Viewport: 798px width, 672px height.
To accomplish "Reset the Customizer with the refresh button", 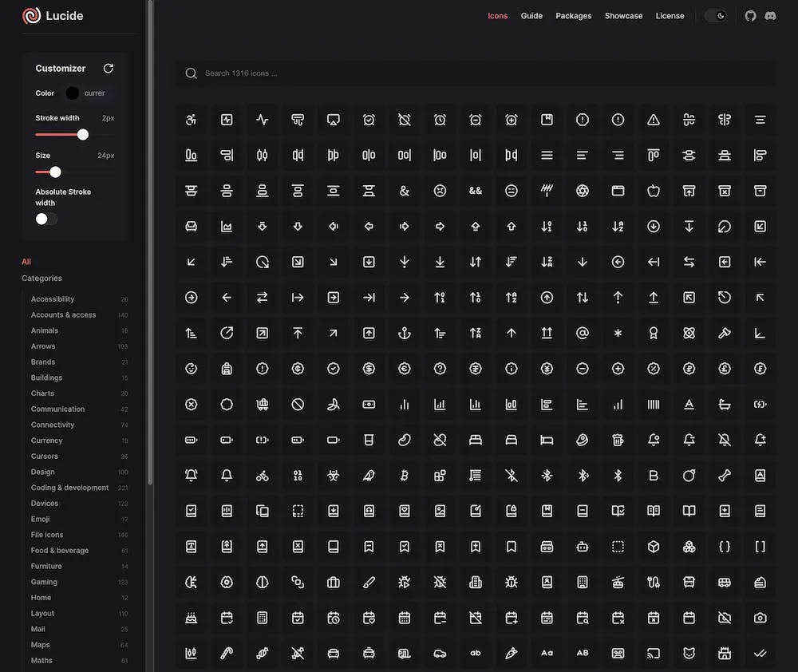I will pyautogui.click(x=108, y=69).
